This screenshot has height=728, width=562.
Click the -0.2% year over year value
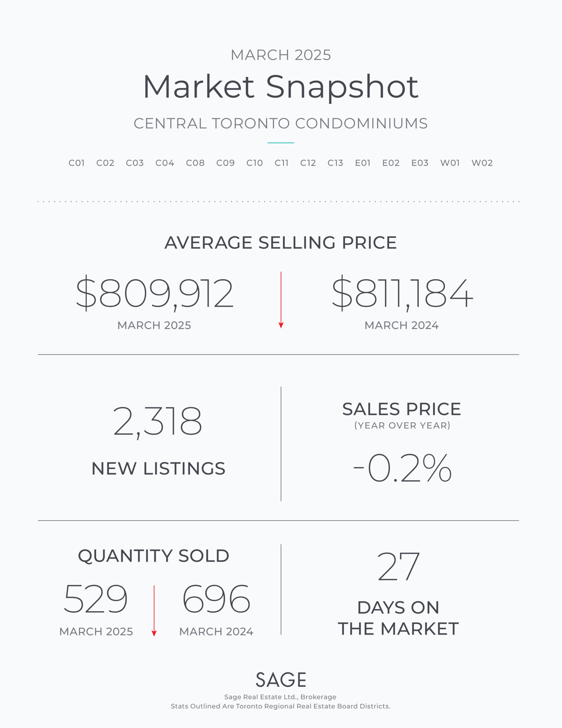[402, 468]
